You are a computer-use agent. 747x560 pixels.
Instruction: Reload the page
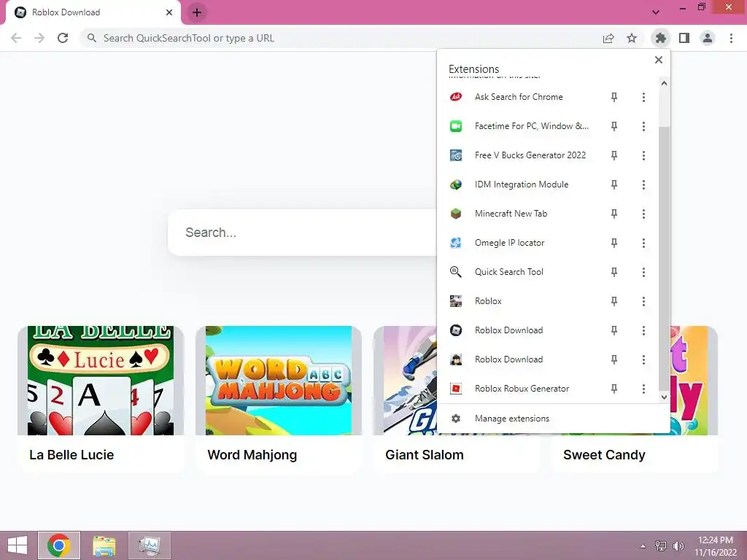point(63,38)
